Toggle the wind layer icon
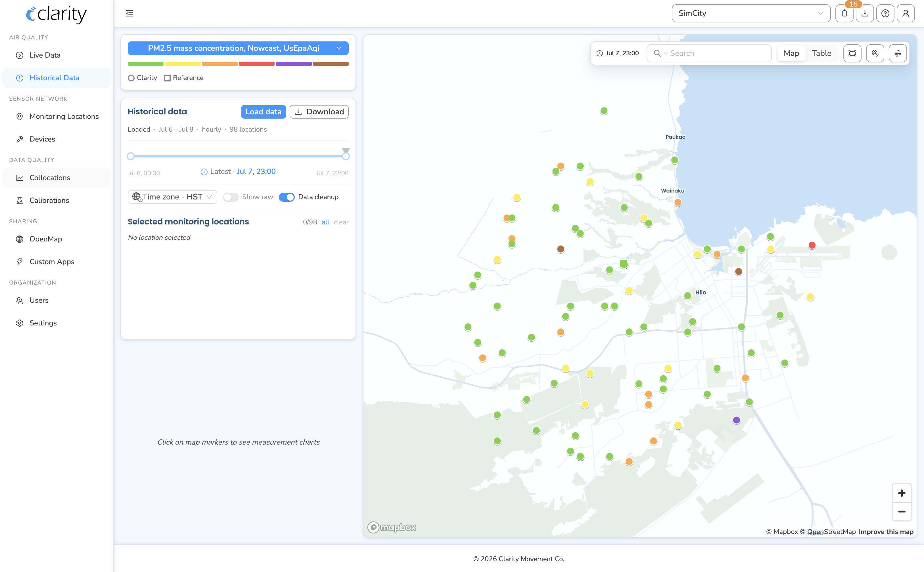Viewport: 924px width, 572px height. (x=898, y=53)
